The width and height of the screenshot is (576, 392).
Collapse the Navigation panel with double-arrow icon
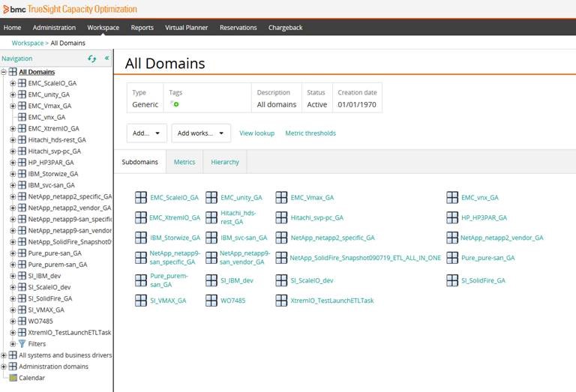pyautogui.click(x=106, y=58)
